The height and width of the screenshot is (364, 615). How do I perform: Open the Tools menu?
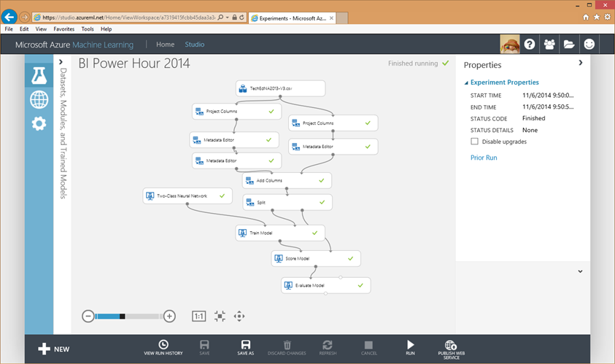(x=88, y=29)
